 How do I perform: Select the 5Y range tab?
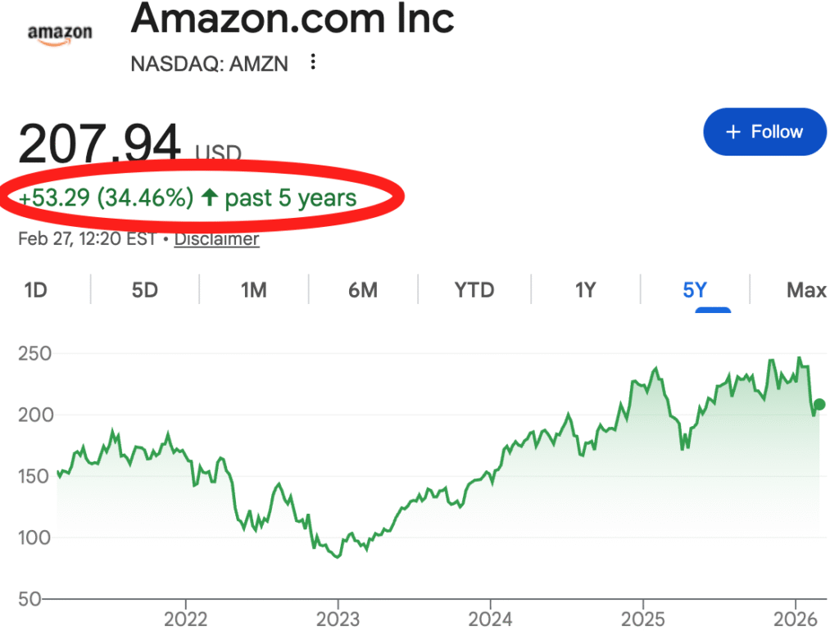(x=695, y=290)
